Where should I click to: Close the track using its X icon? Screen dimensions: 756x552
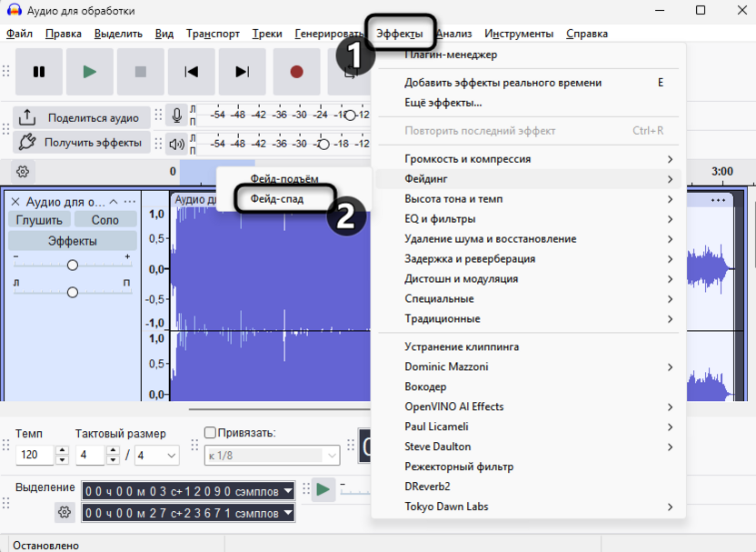(x=15, y=202)
